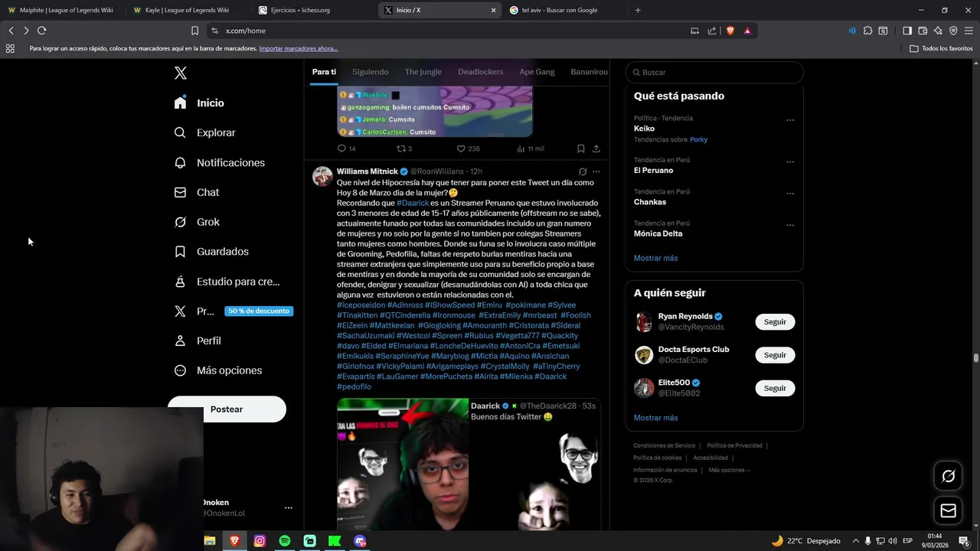This screenshot has width=980, height=551.
Task: Go back in the browser
Action: click(x=11, y=31)
